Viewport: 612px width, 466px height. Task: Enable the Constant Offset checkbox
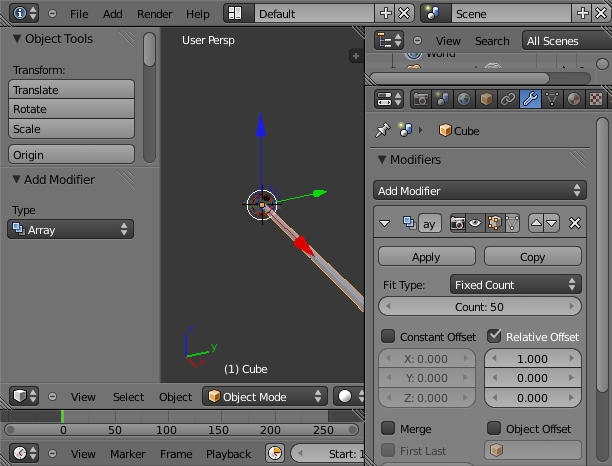[388, 337]
